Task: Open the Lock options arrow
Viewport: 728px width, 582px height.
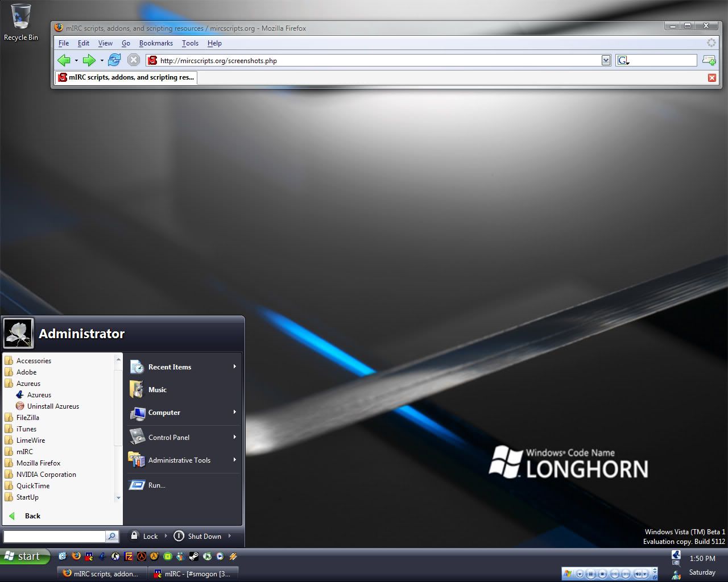Action: [x=166, y=536]
